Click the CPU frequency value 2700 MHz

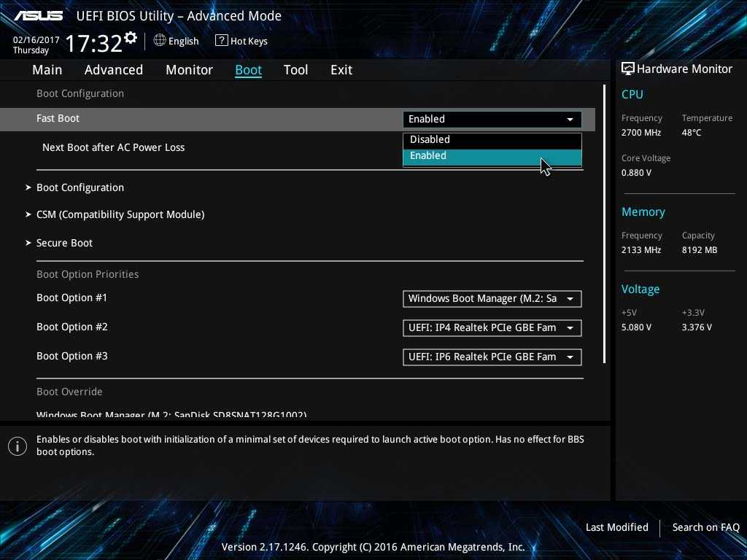pyautogui.click(x=640, y=133)
